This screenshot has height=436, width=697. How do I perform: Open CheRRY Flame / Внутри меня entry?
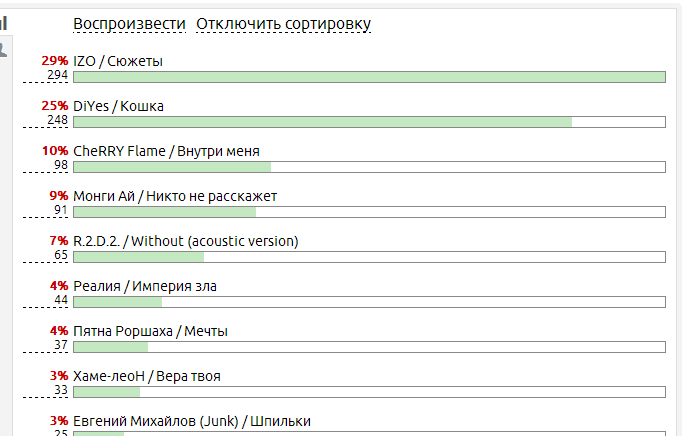(166, 151)
